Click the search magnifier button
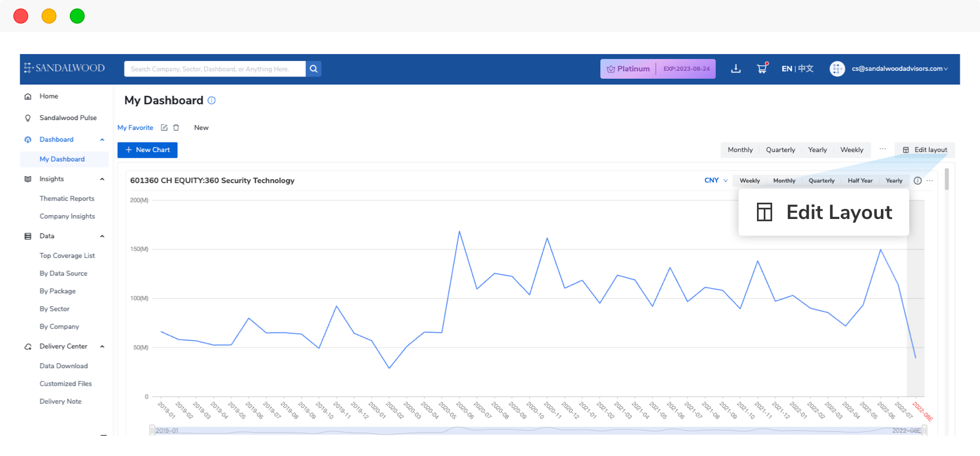 [314, 69]
